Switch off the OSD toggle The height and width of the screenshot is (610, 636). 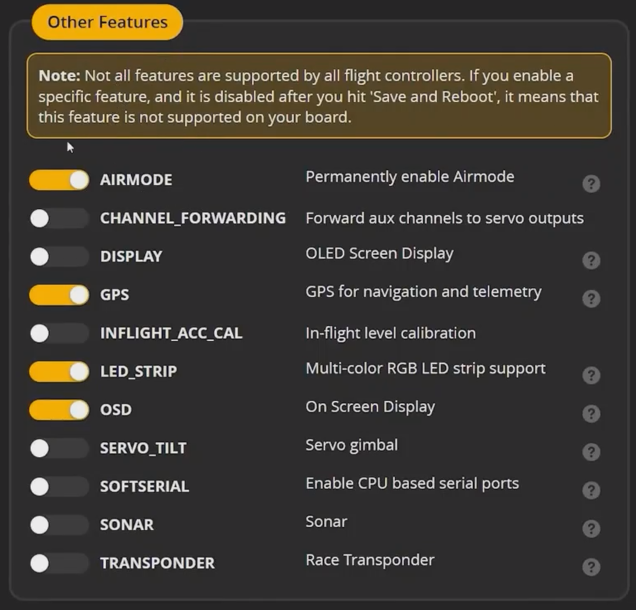59,410
